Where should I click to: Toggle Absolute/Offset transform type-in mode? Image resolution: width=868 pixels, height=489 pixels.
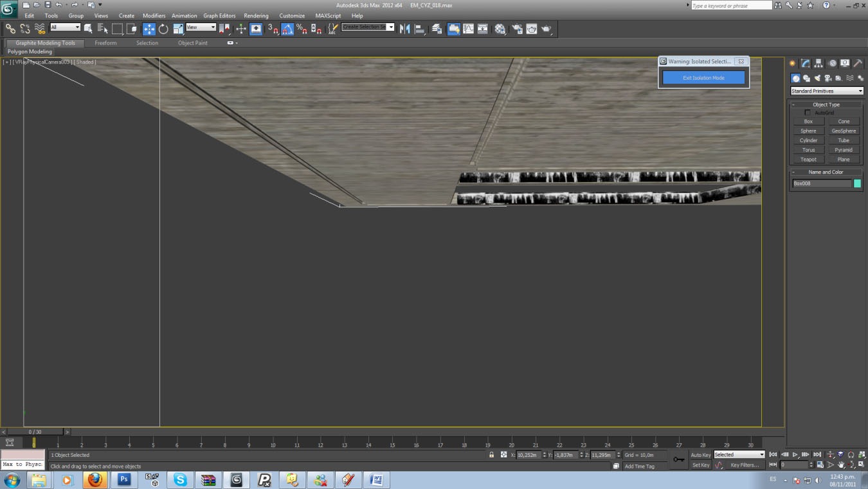click(x=503, y=455)
